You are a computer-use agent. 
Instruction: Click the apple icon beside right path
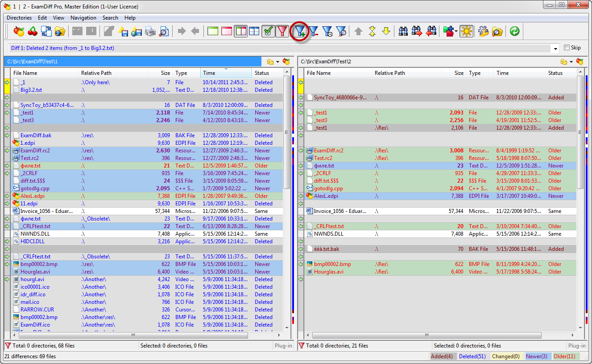pyautogui.click(x=580, y=61)
